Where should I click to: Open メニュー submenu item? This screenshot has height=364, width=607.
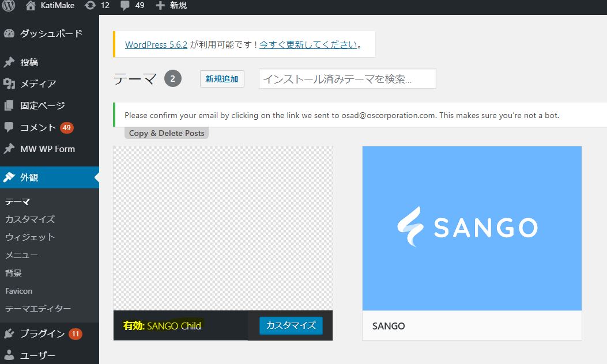[x=22, y=255]
